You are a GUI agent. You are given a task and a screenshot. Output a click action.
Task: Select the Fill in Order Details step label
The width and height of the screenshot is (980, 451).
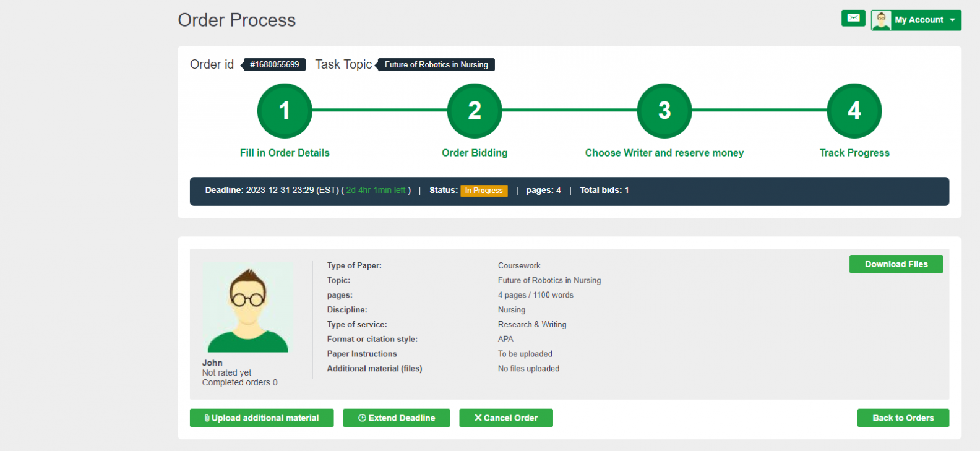coord(285,153)
